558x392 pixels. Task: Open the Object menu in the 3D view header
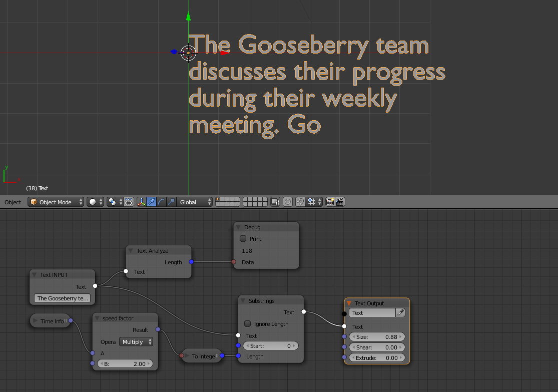13,202
